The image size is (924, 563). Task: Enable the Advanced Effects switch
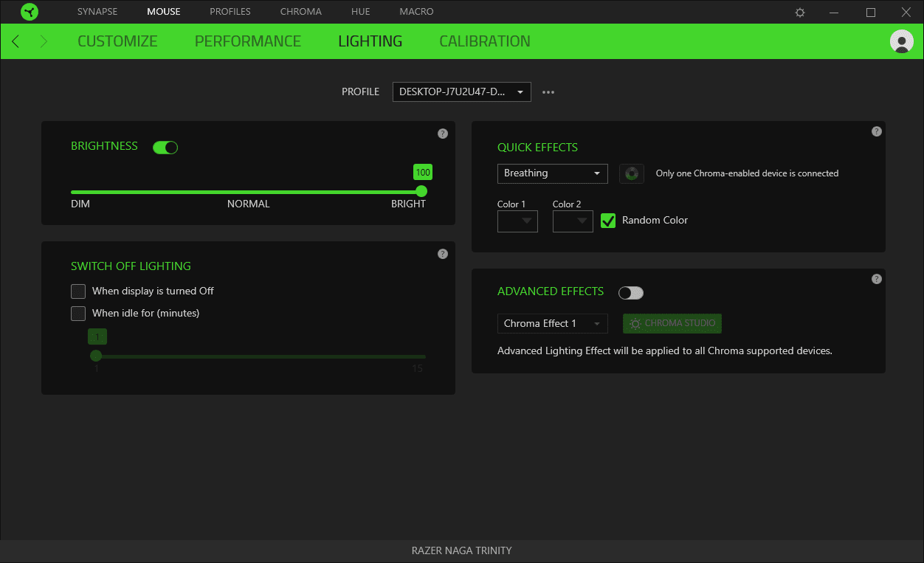pos(631,293)
